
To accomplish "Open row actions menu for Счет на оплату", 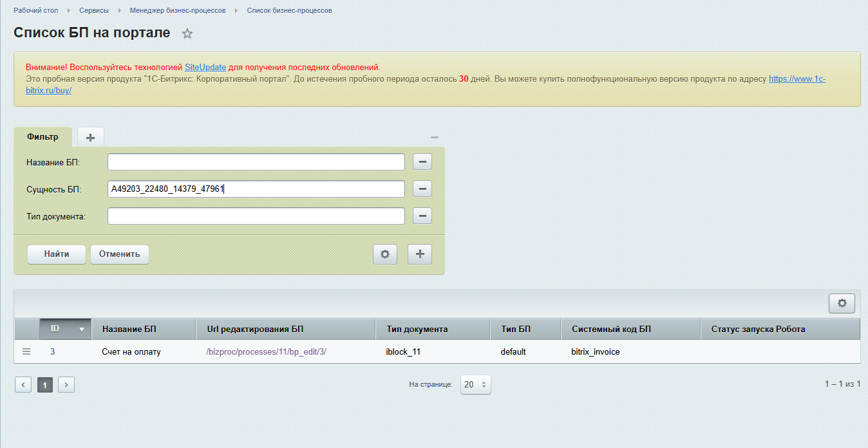I will coord(26,352).
